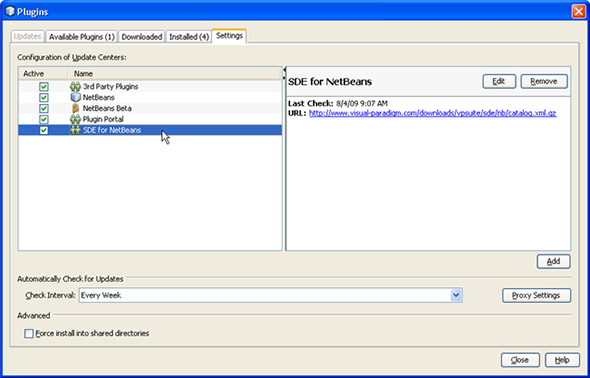Click the Last Check date text

[361, 103]
